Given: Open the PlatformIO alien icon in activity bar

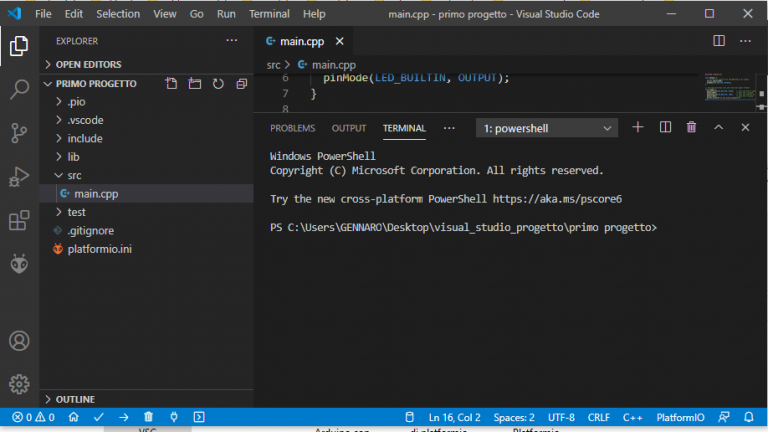Looking at the screenshot, I should pos(18,263).
